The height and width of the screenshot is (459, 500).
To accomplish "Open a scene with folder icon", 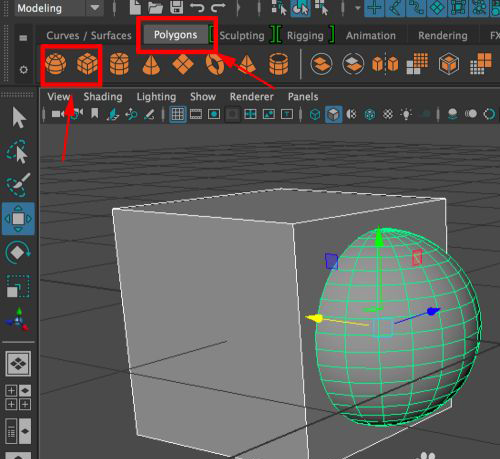I will [155, 7].
